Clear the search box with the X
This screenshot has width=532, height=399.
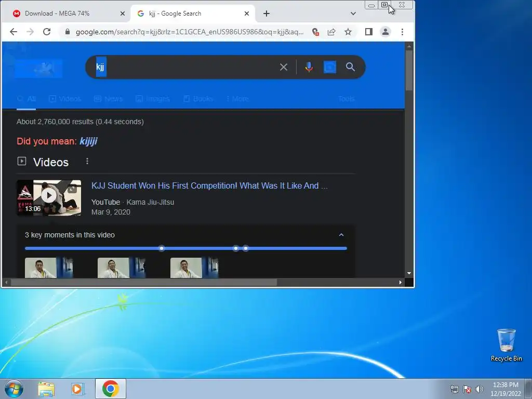tap(284, 67)
